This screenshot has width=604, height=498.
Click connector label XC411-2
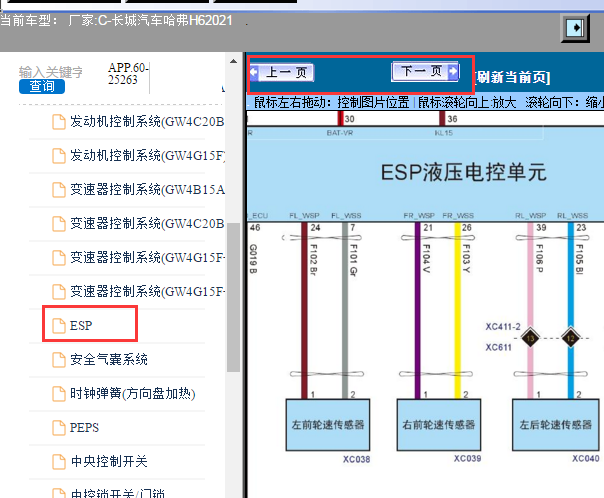(503, 327)
